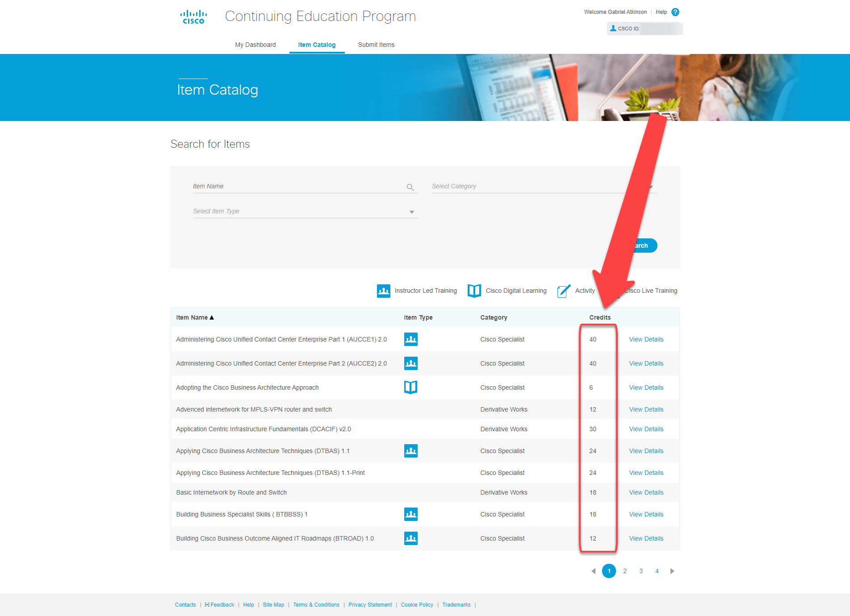Click 'Welcome Gabriel Atkinson' text
850x616 pixels.
[x=616, y=12]
